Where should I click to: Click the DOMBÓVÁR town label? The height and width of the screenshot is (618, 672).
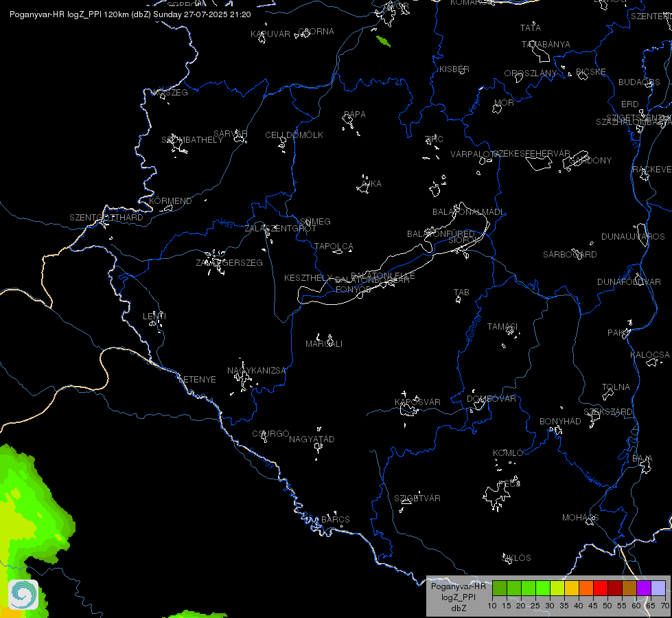(x=491, y=399)
